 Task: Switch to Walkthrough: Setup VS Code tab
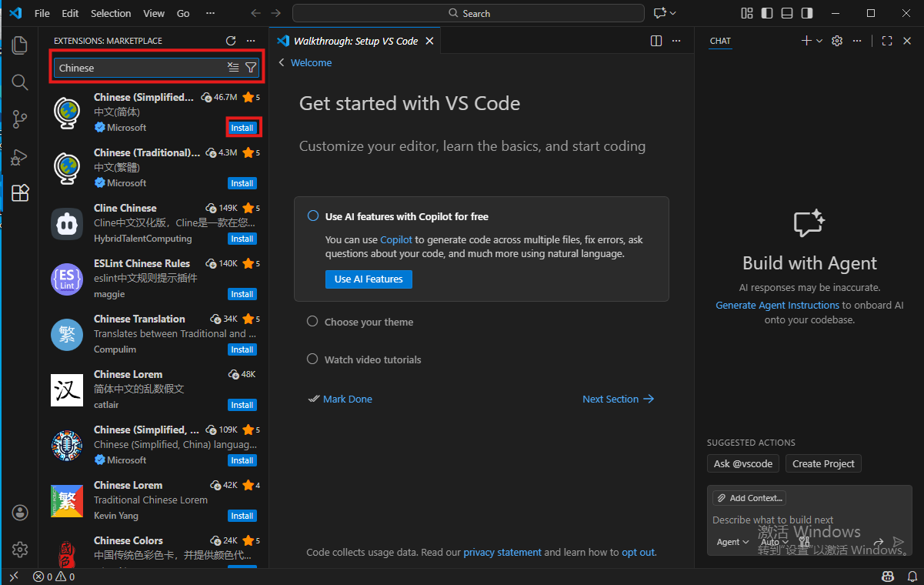point(355,41)
